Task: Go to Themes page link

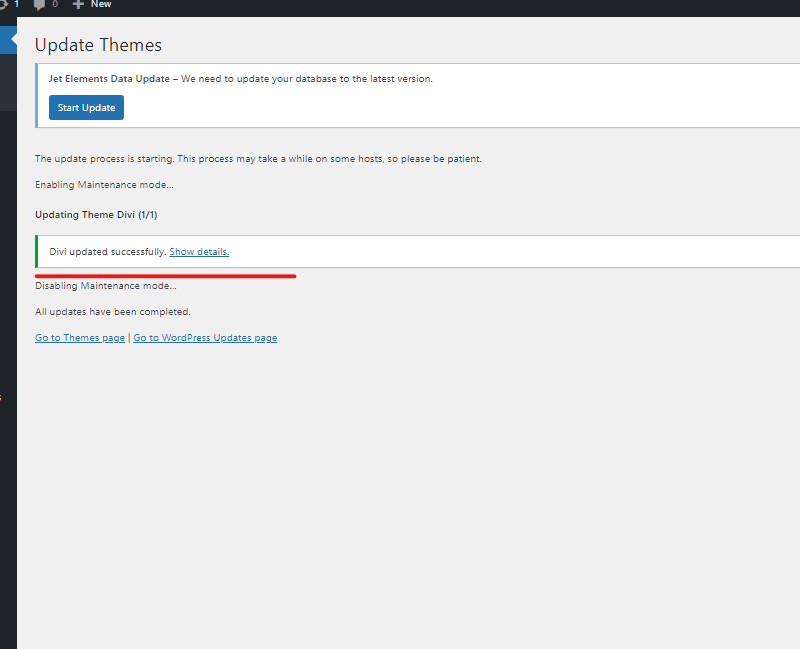Action: pos(80,338)
